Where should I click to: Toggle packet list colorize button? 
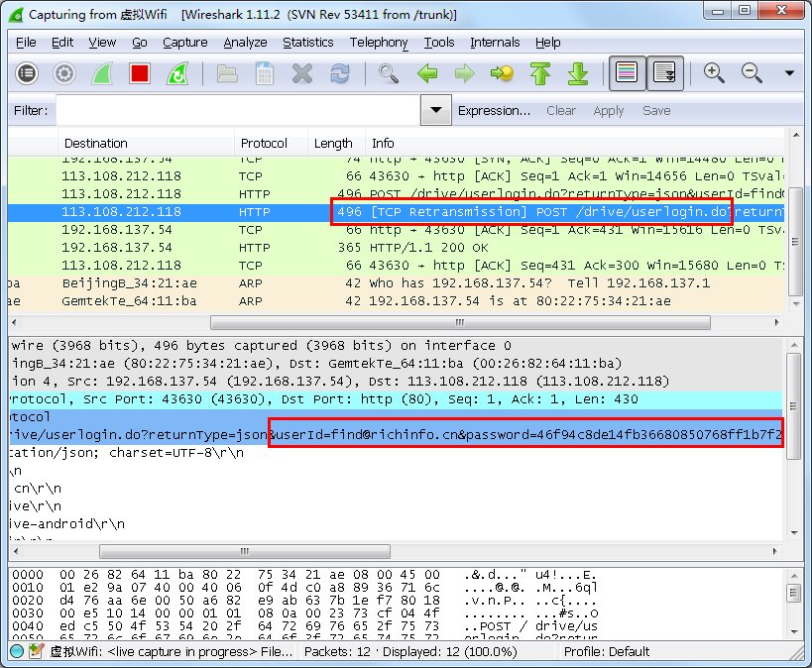[x=627, y=73]
